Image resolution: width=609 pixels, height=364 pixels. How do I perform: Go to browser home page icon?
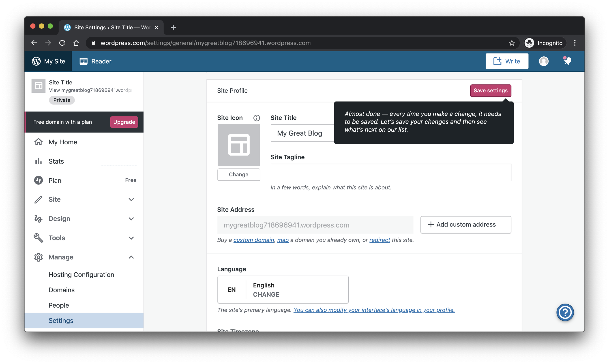click(76, 43)
